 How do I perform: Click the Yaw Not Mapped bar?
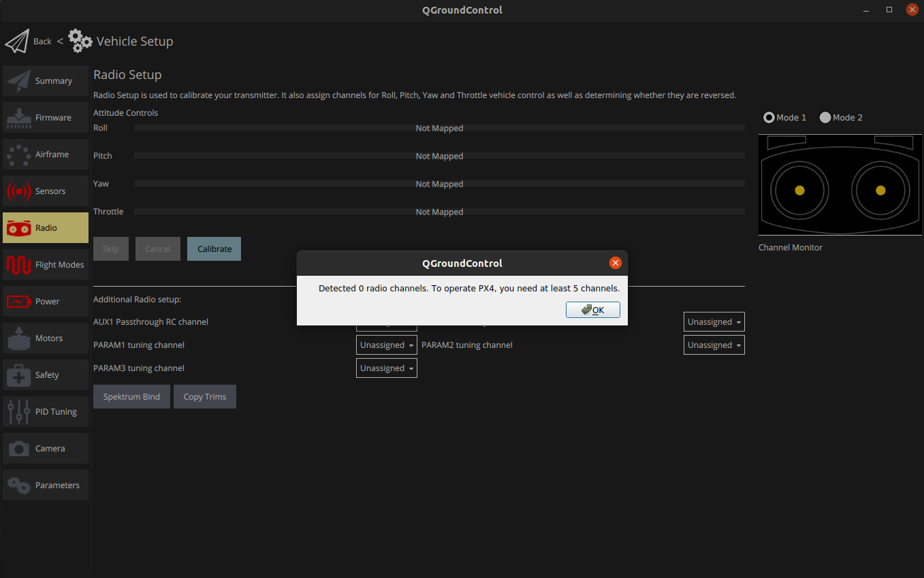click(439, 184)
